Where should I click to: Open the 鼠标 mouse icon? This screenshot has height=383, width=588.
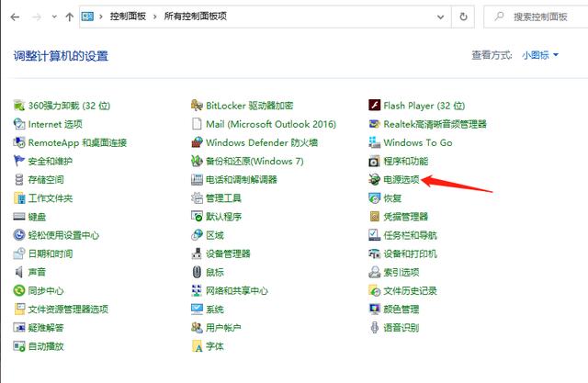pos(197,272)
